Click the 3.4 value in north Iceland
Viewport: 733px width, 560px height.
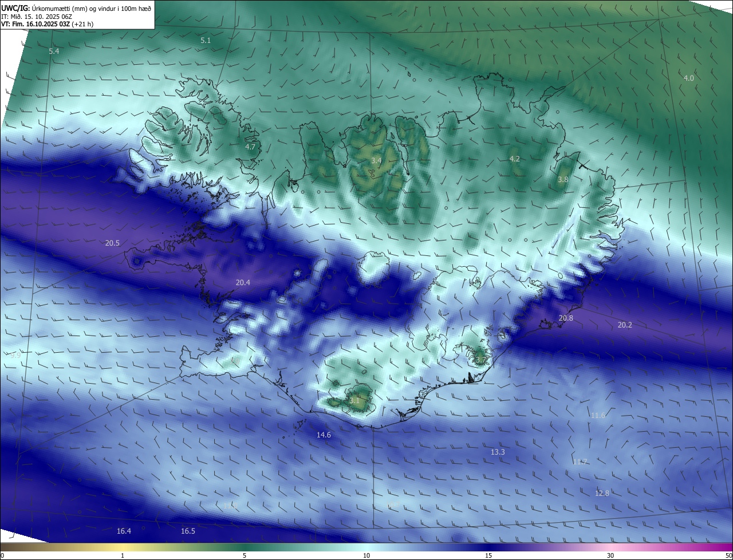[x=376, y=161]
